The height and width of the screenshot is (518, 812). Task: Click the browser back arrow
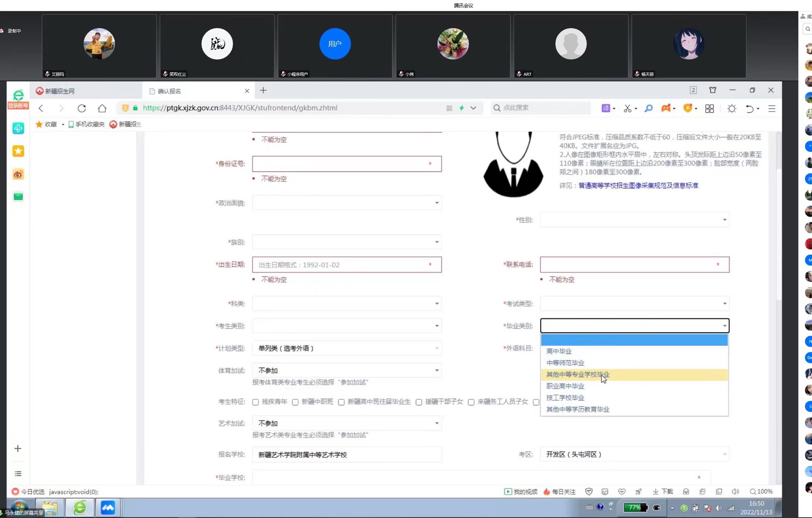click(x=41, y=108)
